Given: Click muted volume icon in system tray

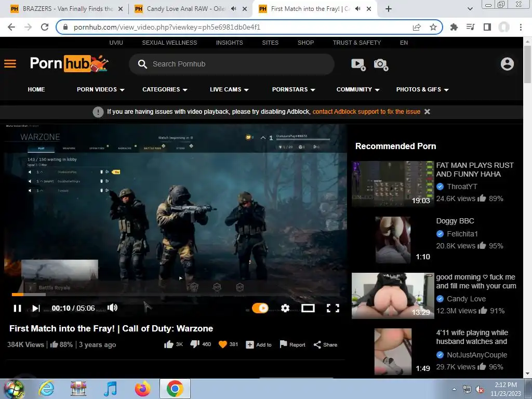Looking at the screenshot, I should [x=480, y=390].
